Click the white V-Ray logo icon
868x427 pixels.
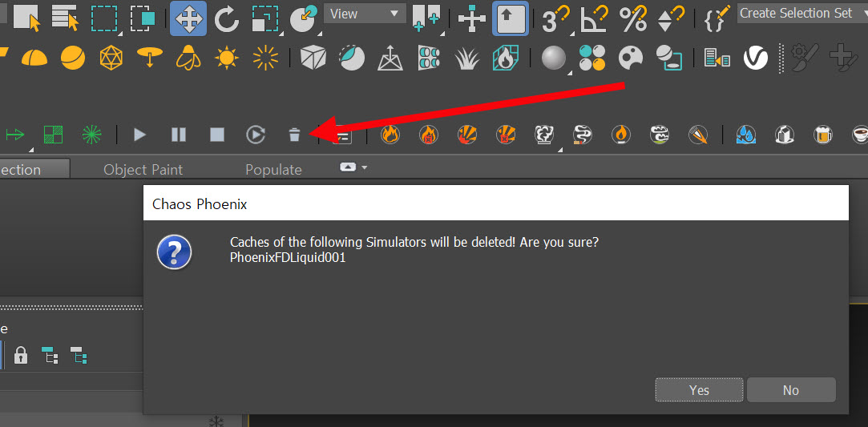[756, 58]
